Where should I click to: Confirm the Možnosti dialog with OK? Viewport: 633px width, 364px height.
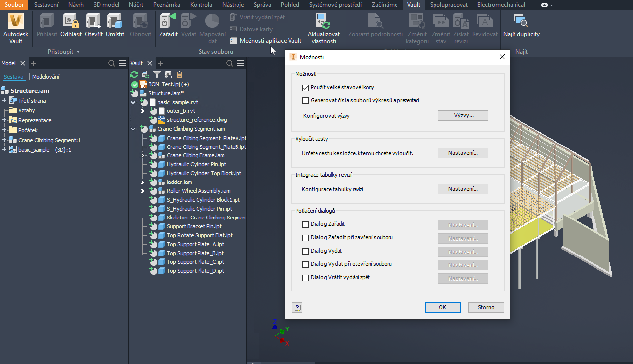tap(442, 307)
